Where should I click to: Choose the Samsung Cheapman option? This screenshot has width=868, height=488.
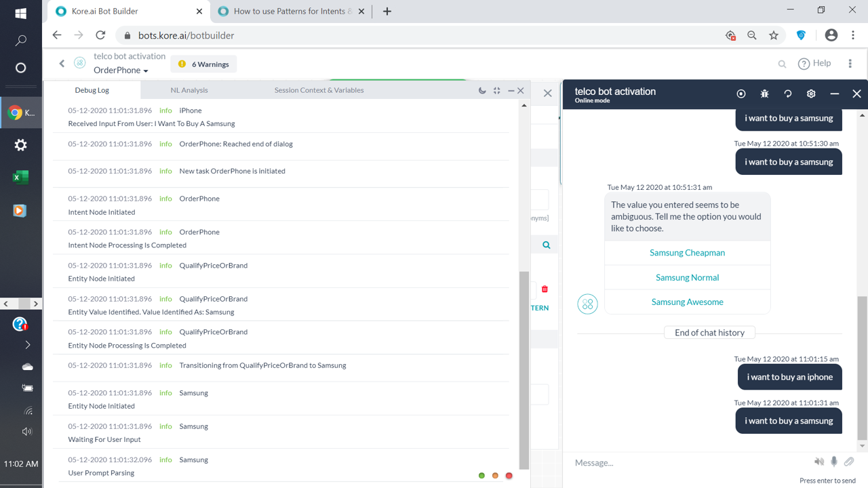[x=688, y=253]
